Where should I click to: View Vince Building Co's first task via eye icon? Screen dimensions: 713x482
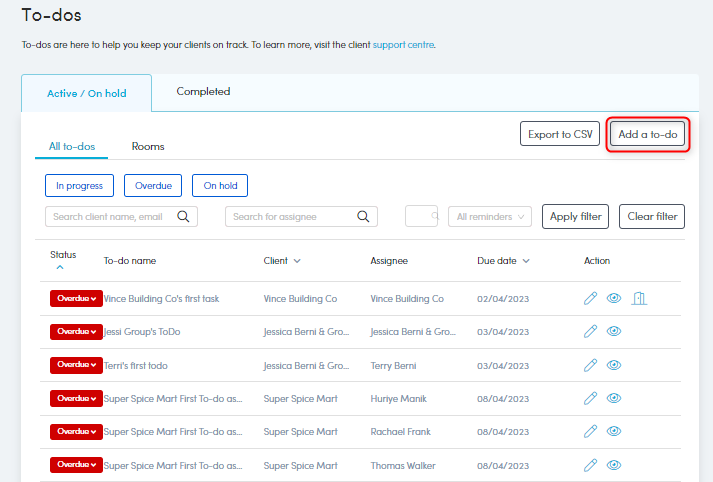[x=614, y=298]
